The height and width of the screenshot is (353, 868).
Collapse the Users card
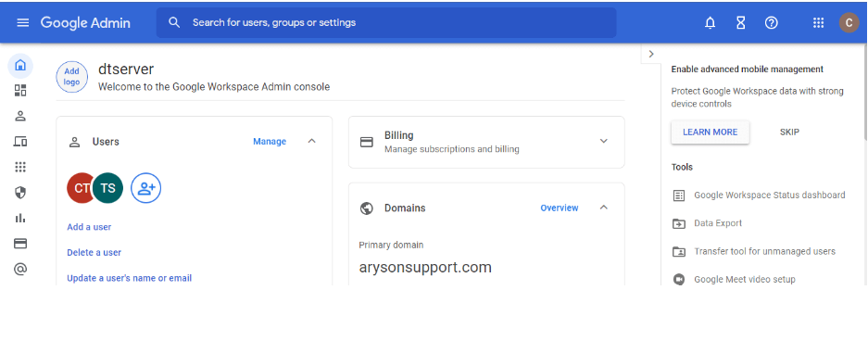311,141
